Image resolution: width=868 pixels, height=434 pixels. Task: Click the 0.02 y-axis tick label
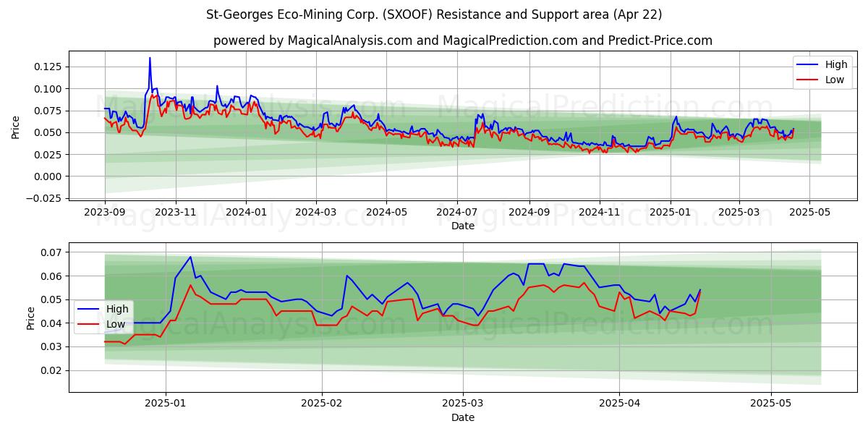pyautogui.click(x=52, y=371)
